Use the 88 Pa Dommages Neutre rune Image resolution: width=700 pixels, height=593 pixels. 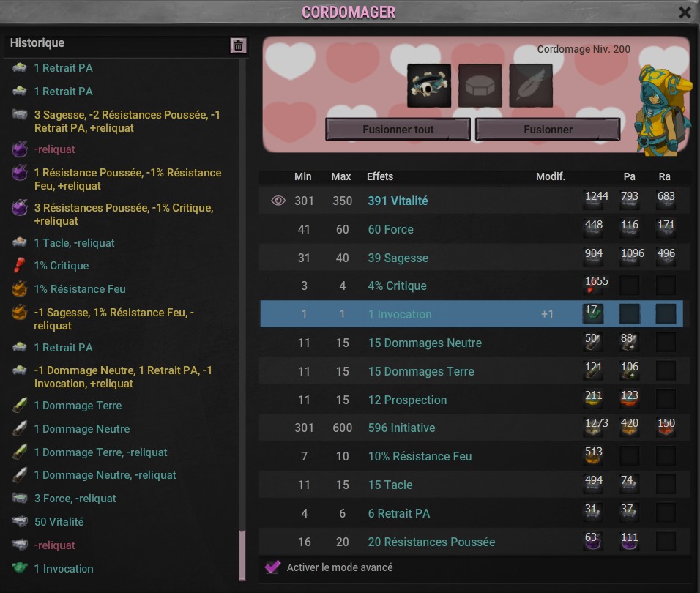pyautogui.click(x=630, y=343)
